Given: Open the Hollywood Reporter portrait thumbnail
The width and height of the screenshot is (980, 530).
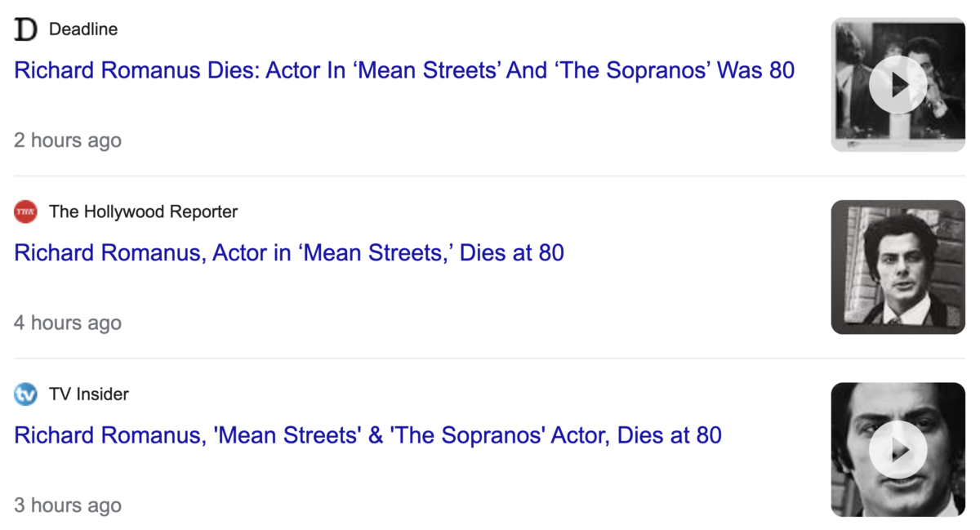Looking at the screenshot, I should (898, 267).
